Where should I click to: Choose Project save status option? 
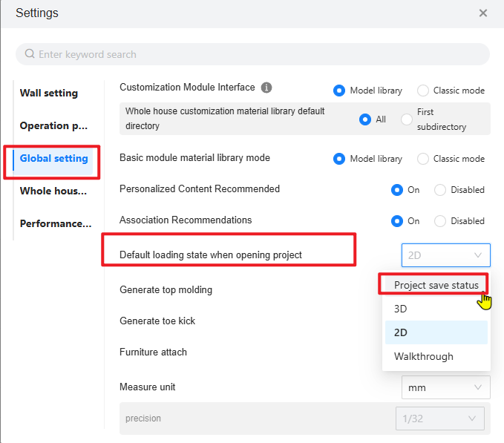click(436, 285)
